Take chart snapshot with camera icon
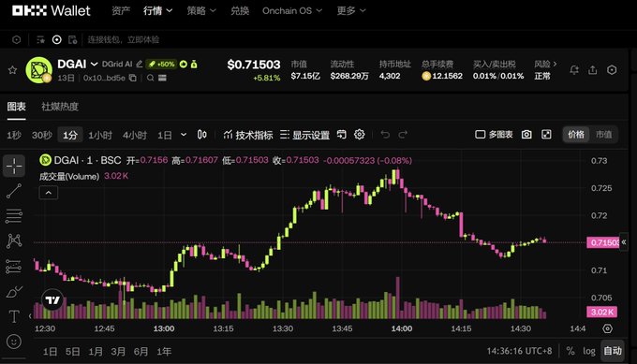The image size is (637, 364). click(526, 135)
